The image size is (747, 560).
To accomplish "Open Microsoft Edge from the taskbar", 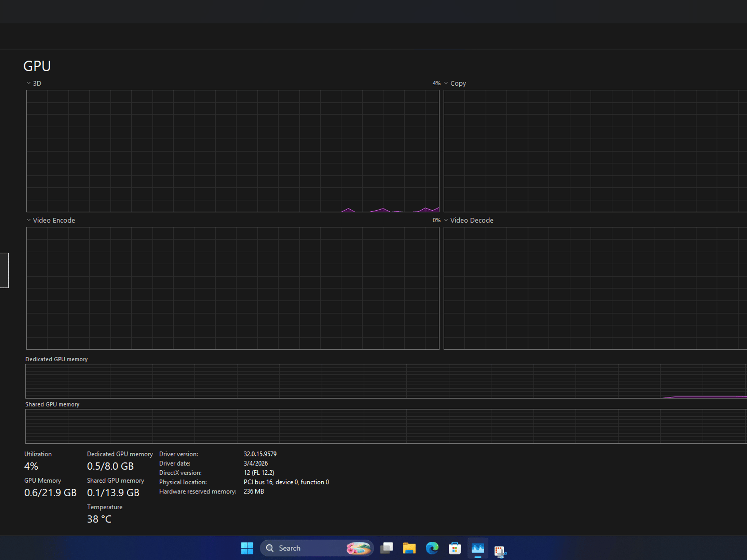I will coord(432,548).
